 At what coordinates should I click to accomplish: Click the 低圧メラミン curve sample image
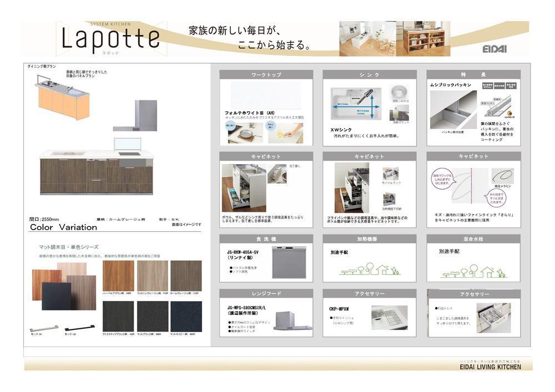(x=502, y=175)
